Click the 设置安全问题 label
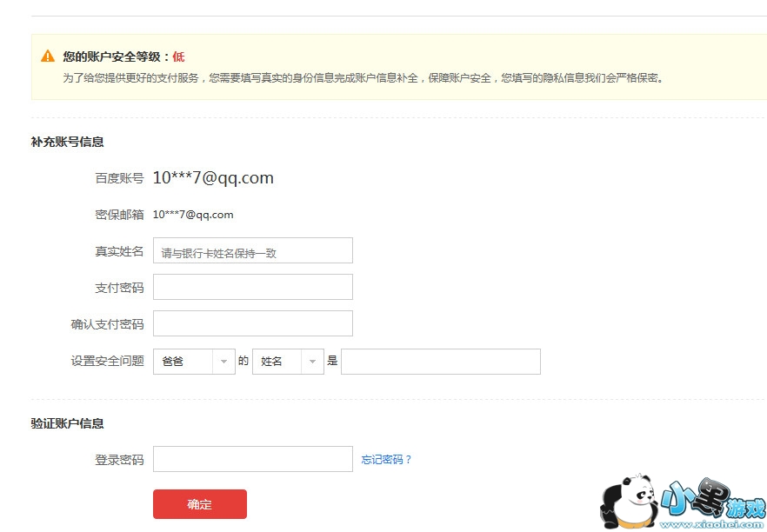 coord(108,361)
